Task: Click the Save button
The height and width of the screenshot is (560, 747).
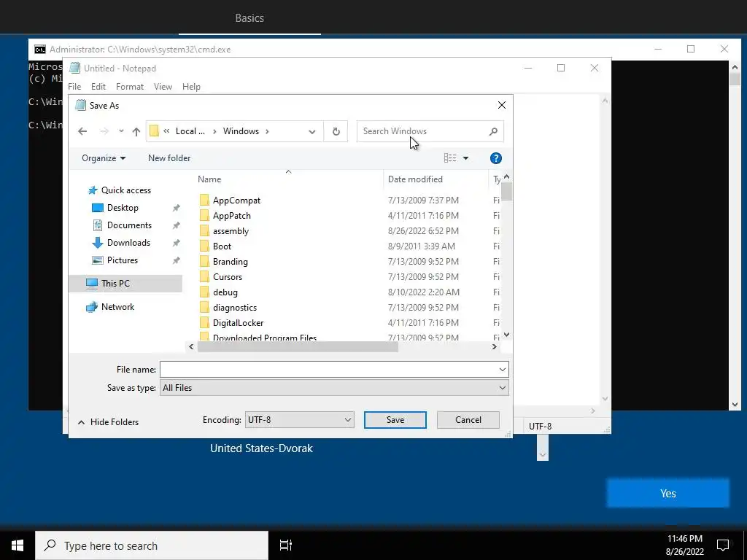Action: (x=395, y=419)
